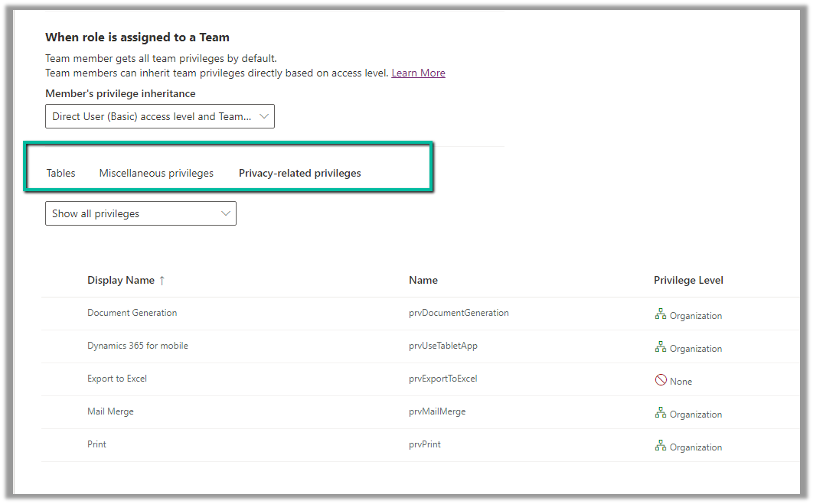Click Organization icon for Dynamics 365 for mobile
Image resolution: width=813 pixels, height=504 pixels.
click(661, 347)
